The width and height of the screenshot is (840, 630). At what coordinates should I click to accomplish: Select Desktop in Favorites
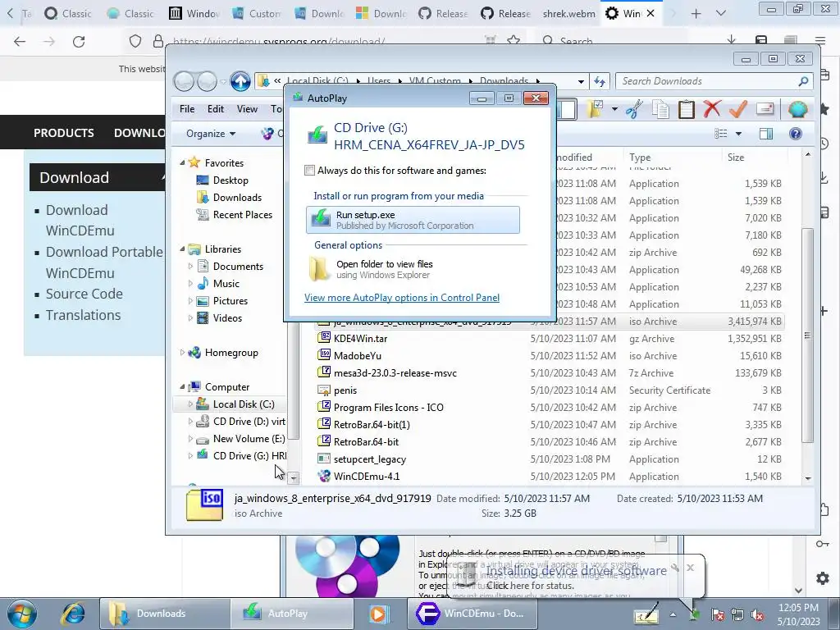click(231, 180)
